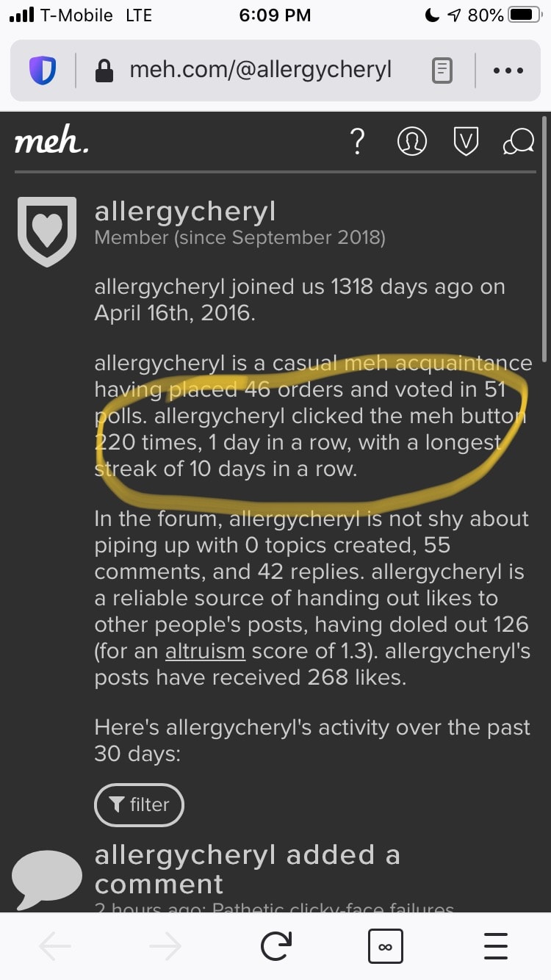Image resolution: width=551 pixels, height=980 pixels.
Task: Open the question mark help icon
Action: [358, 141]
